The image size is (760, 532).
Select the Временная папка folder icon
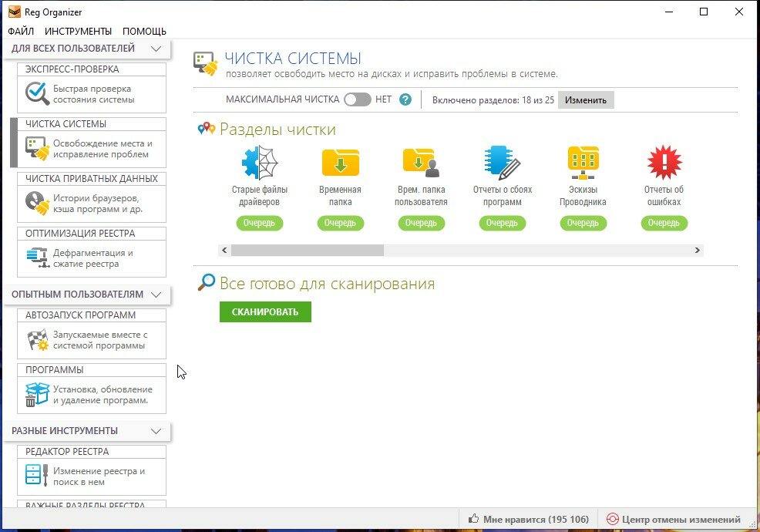click(x=340, y=163)
